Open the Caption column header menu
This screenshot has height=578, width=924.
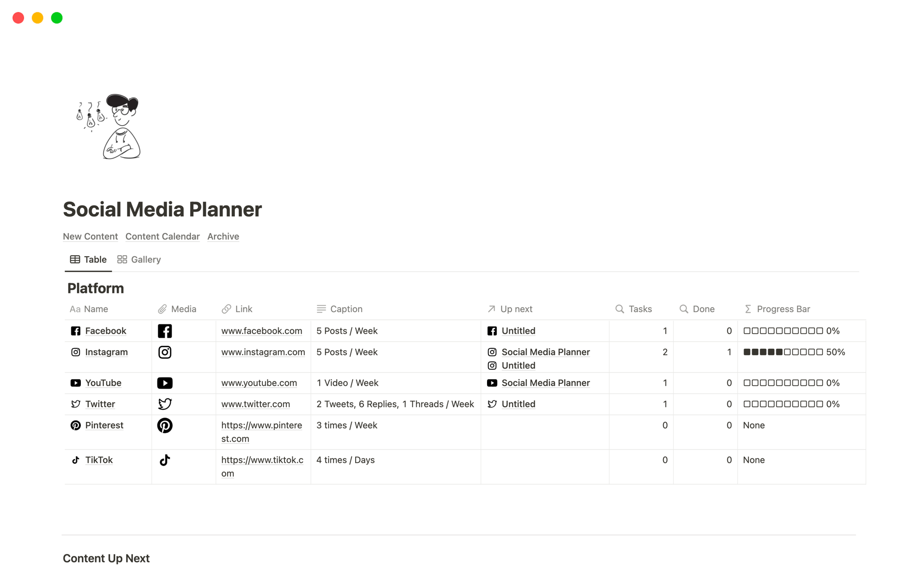point(346,309)
